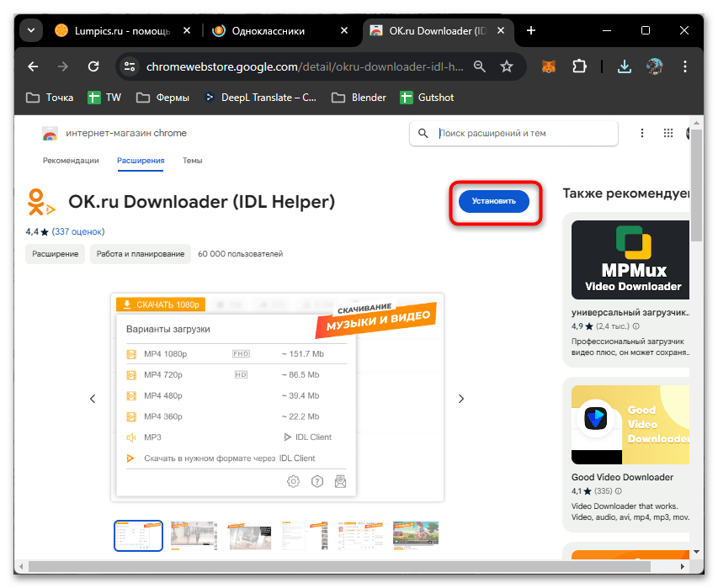Screen dimensions: 718x588
Task: Select the first screenshot thumbnail
Action: click(138, 535)
